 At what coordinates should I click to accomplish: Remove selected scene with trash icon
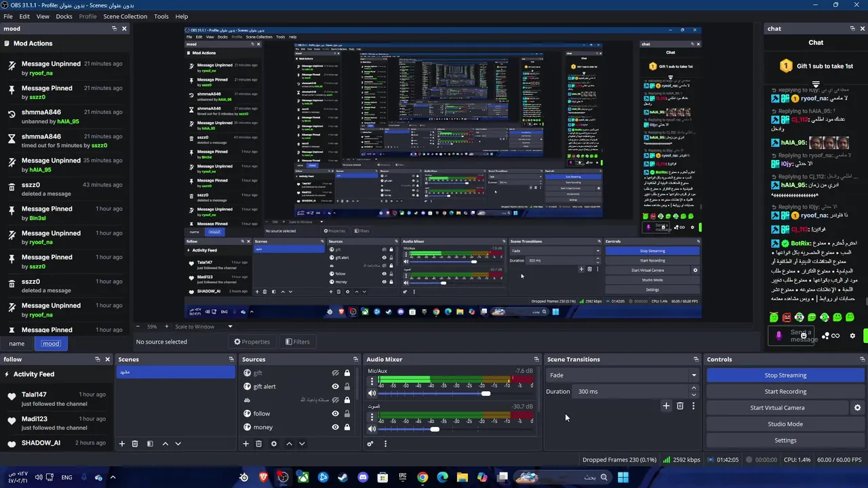coord(134,444)
